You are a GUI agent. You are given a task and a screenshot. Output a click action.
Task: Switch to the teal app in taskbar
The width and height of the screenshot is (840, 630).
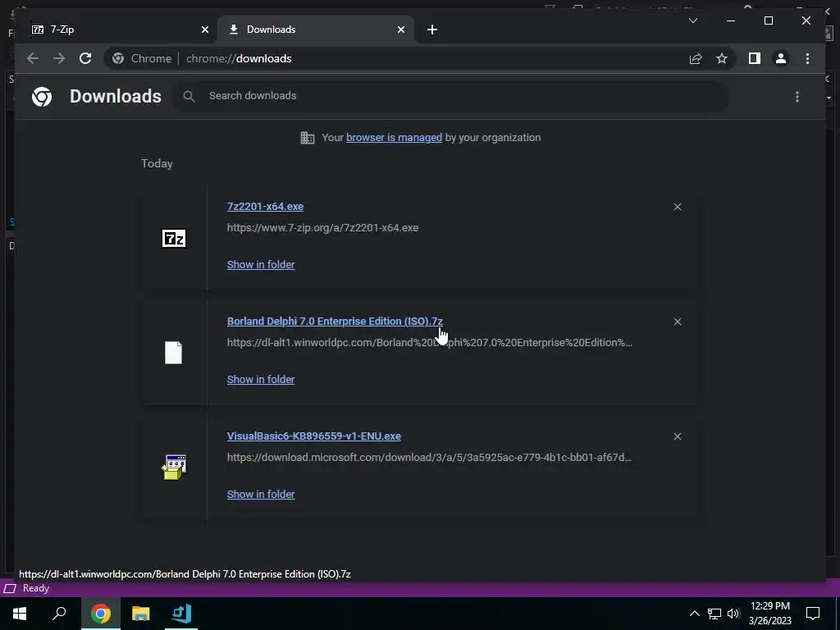181,614
